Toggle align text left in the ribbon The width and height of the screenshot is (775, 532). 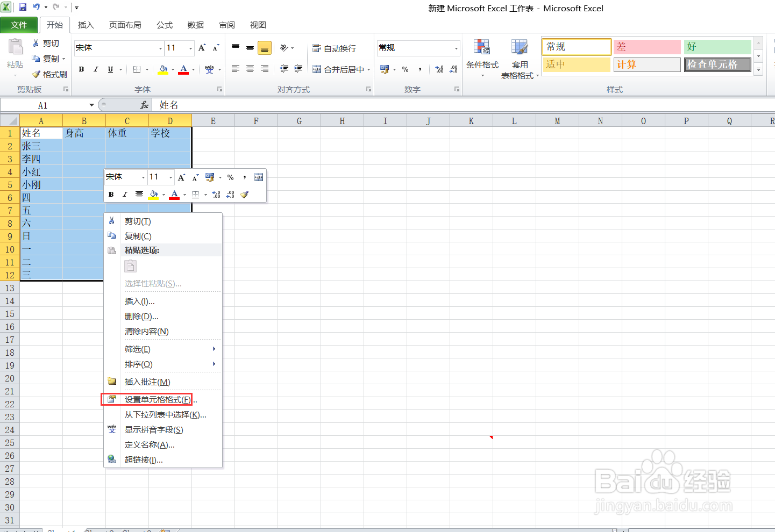coord(236,69)
